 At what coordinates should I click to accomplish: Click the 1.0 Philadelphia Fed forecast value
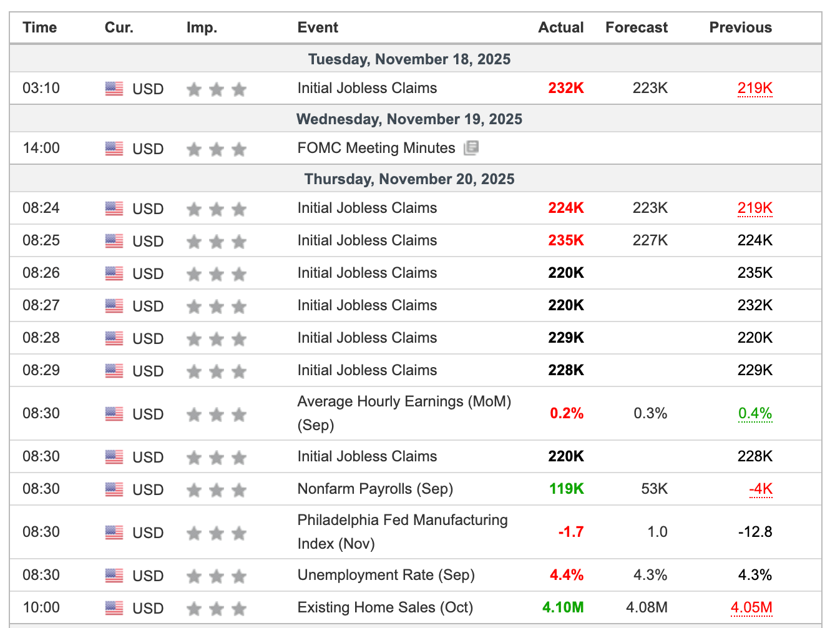tap(657, 532)
